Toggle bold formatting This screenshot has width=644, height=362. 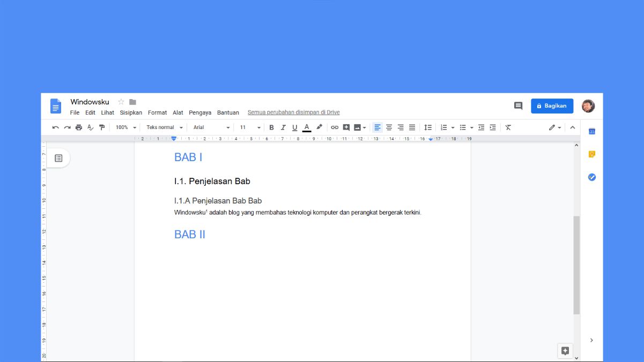tap(271, 127)
